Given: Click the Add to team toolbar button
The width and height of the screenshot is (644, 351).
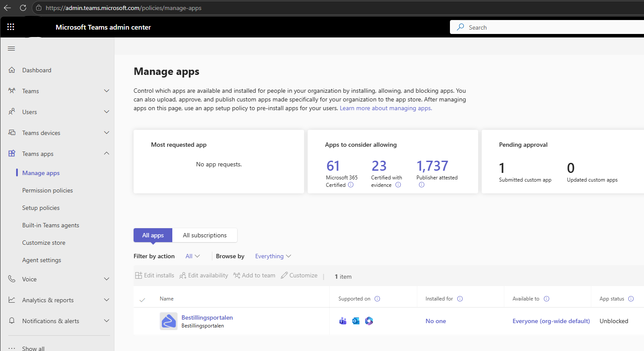Looking at the screenshot, I should (254, 275).
